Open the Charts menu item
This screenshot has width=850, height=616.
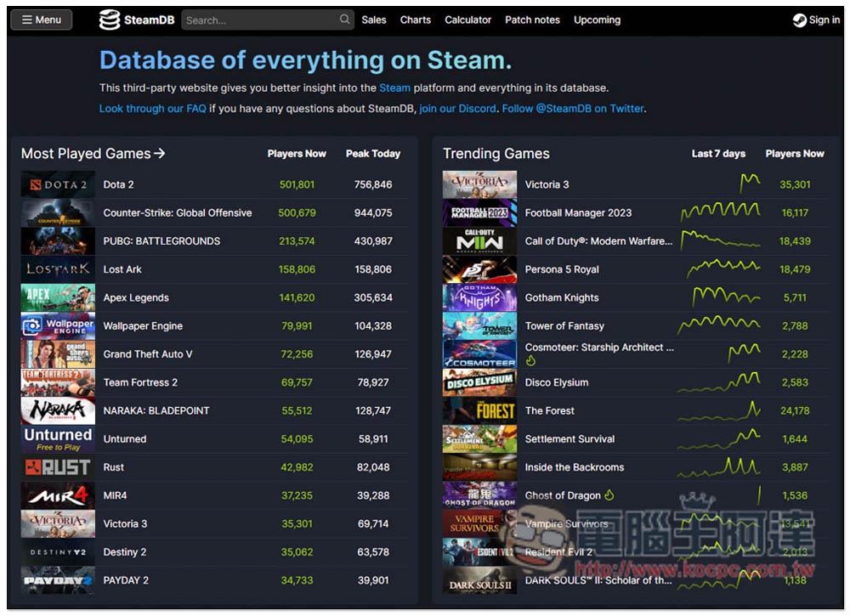(416, 20)
